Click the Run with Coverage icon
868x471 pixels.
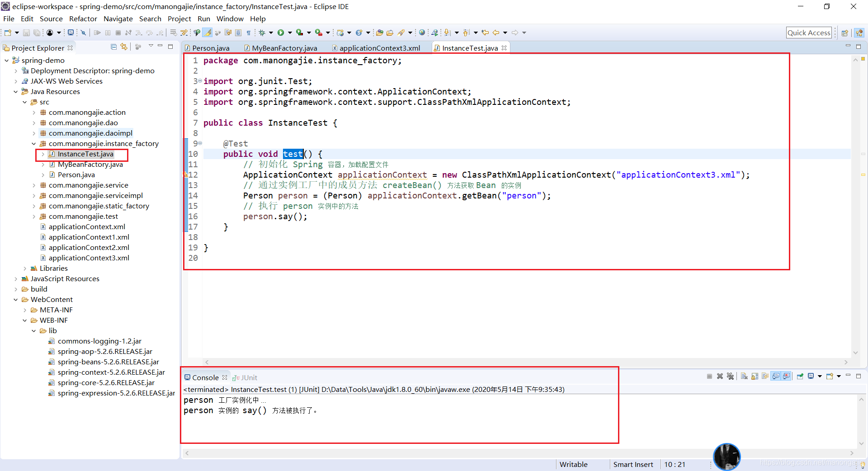click(x=299, y=33)
